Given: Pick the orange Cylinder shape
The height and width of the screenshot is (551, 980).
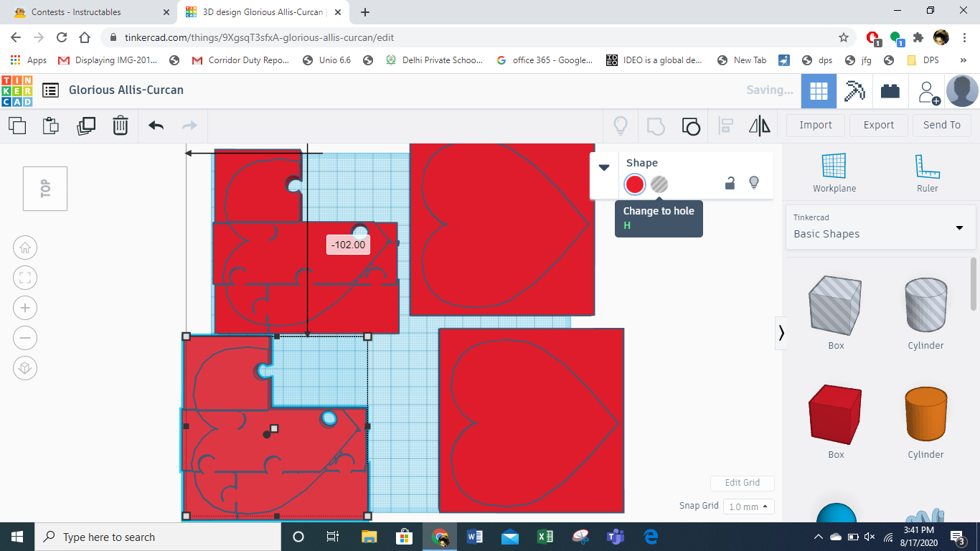Looking at the screenshot, I should click(x=925, y=414).
